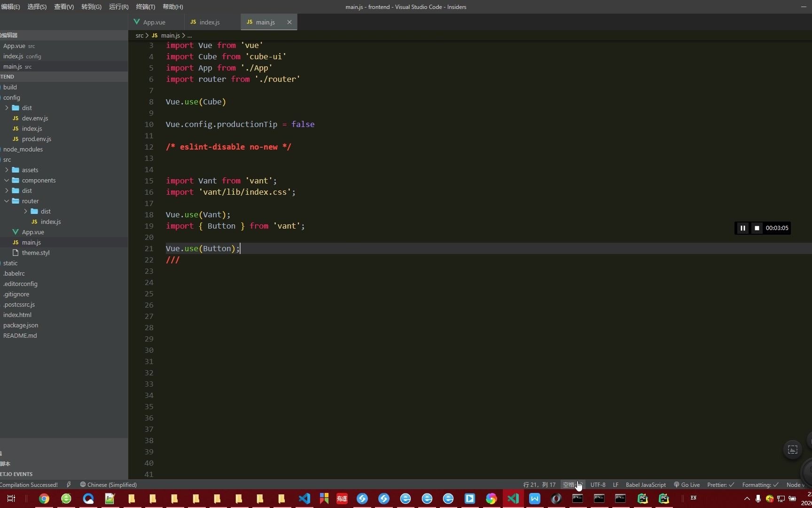
Task: Toggle the Formatting status item
Action: click(x=760, y=484)
